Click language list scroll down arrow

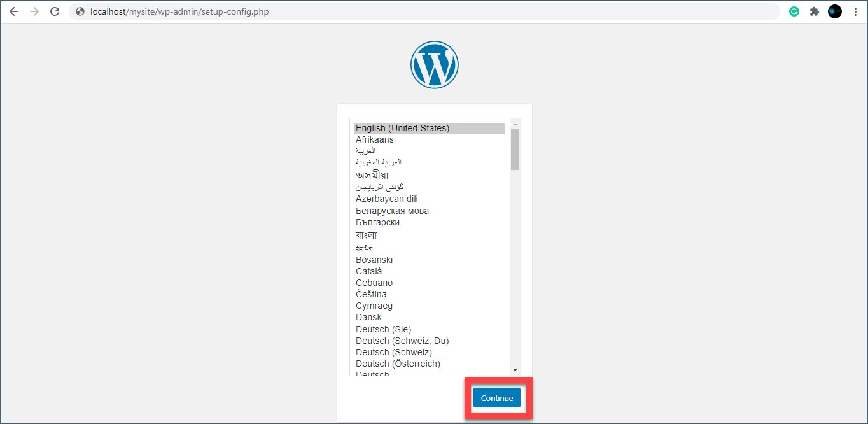pyautogui.click(x=515, y=369)
